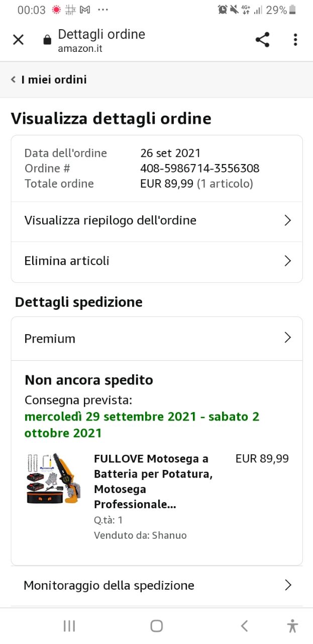Tap the Android back navigation arrow
Viewport: 313px width, 644px height.
tap(244, 626)
